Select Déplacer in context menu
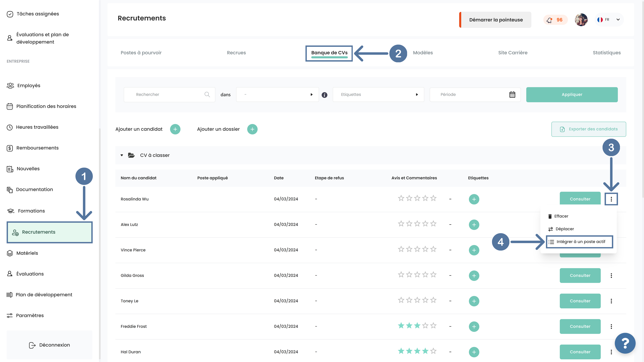Screen dimensions: 644x362 pos(561,229)
